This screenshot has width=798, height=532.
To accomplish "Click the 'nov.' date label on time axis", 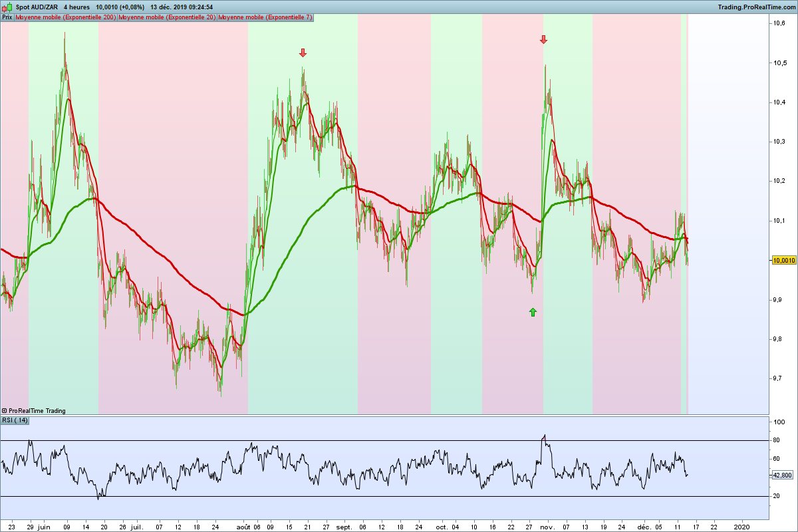I will tap(547, 527).
